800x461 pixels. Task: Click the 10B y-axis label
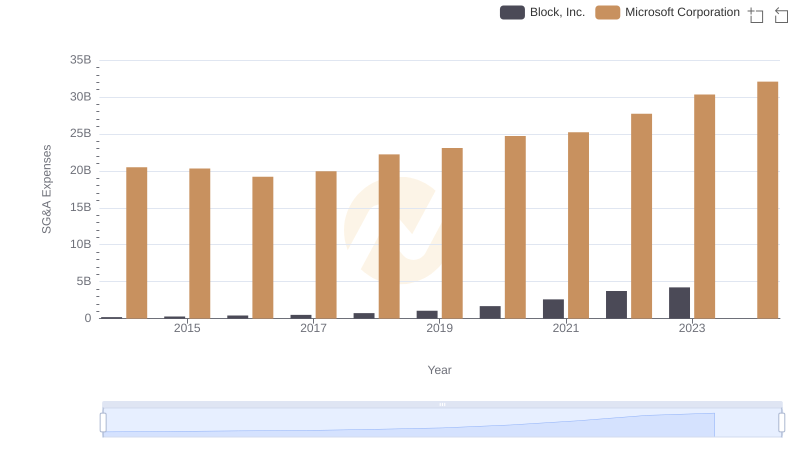81,244
